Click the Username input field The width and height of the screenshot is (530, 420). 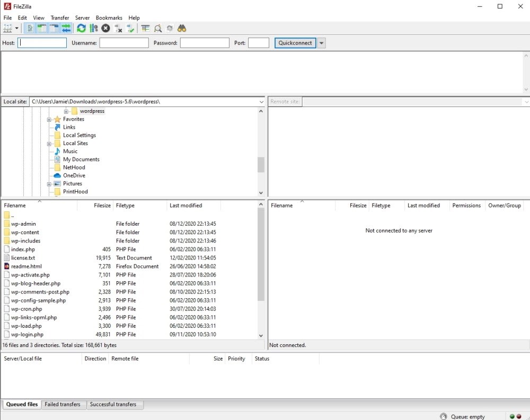point(123,43)
